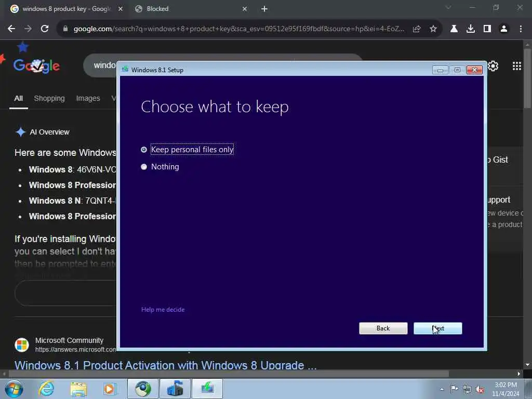Select the Images search tab

click(88, 98)
